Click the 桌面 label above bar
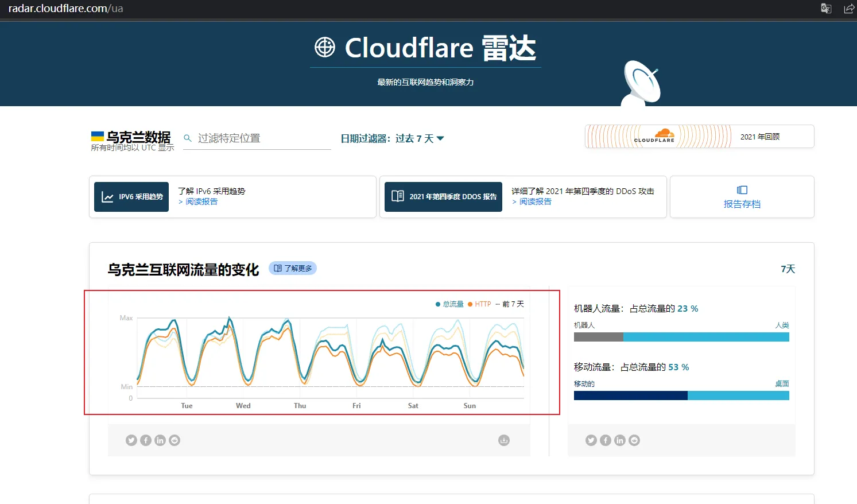The height and width of the screenshot is (504, 857). 782,384
